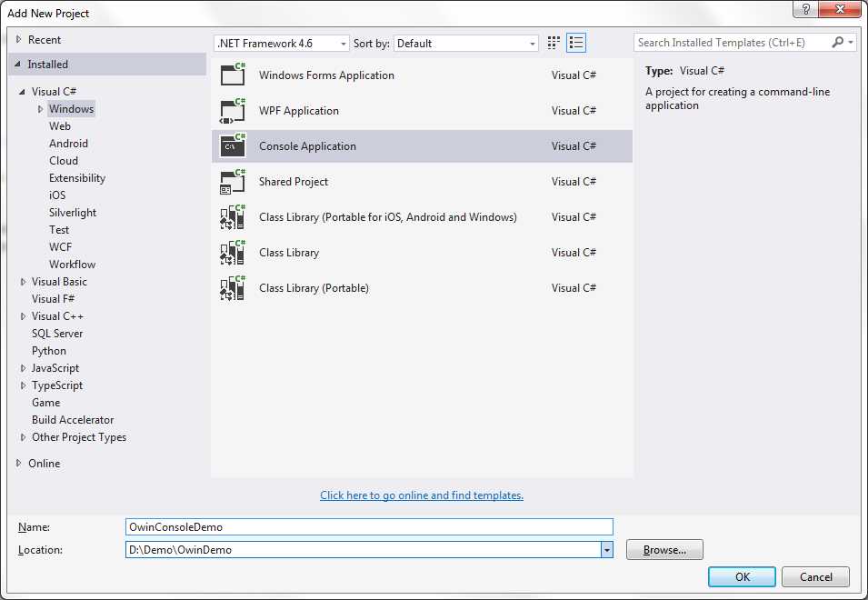
Task: Open the Sort by Default dropdown
Action: pos(465,43)
